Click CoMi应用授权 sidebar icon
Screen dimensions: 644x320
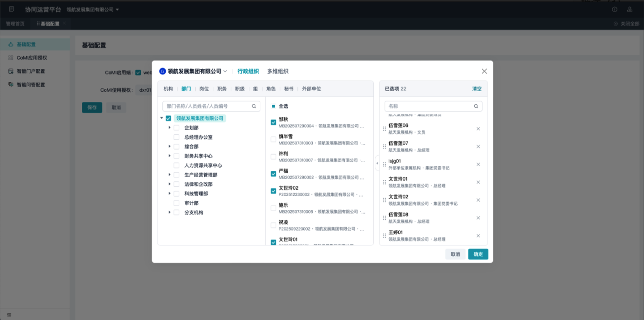point(11,58)
